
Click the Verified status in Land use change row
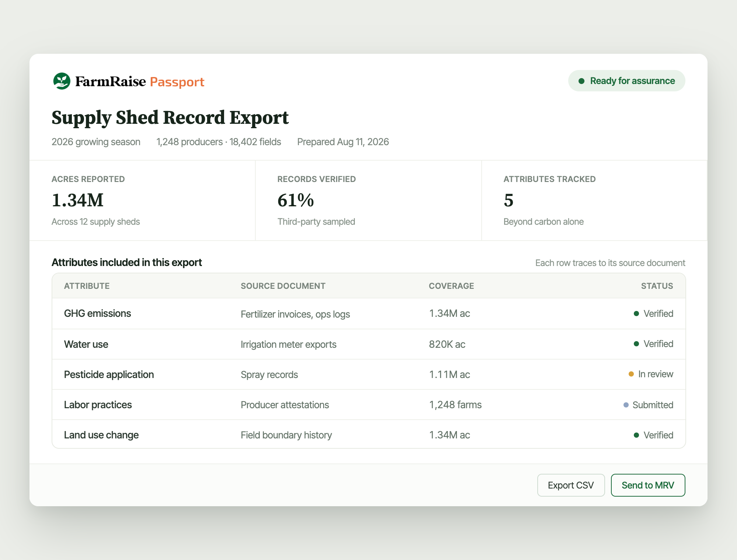(653, 435)
